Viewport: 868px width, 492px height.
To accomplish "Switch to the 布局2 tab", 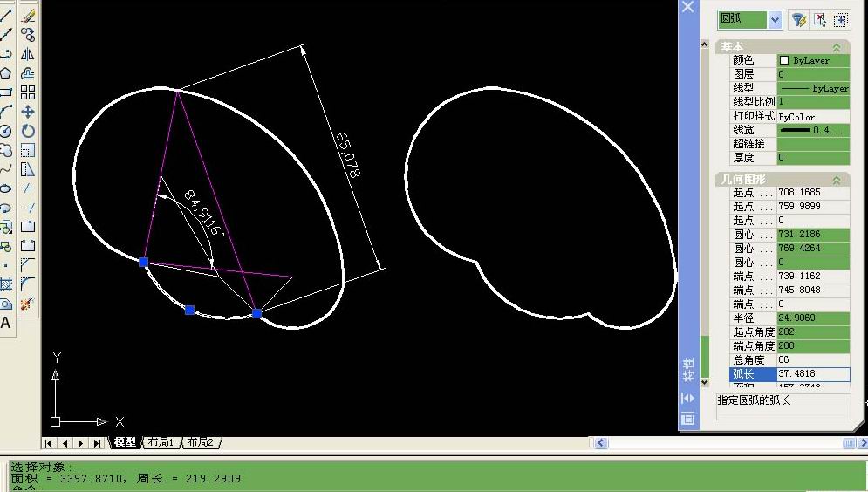I will pos(201,442).
